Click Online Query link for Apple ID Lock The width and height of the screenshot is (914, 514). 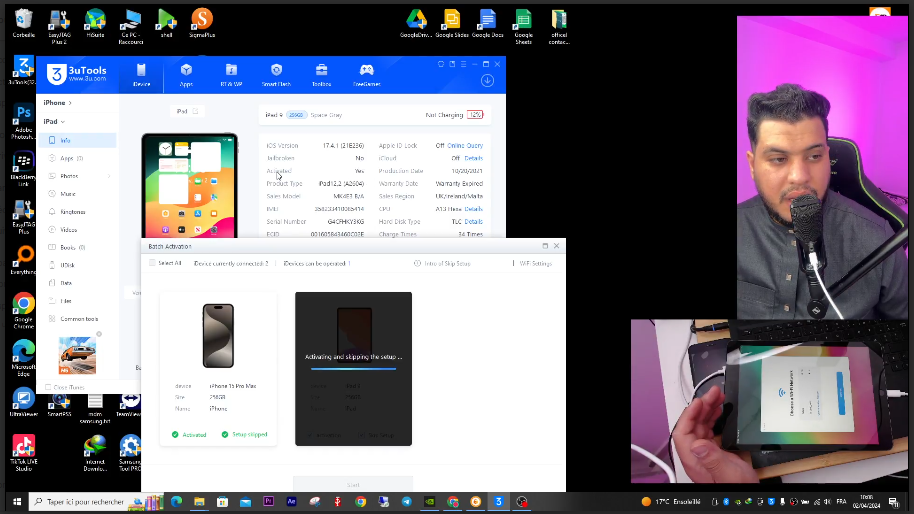tap(465, 146)
